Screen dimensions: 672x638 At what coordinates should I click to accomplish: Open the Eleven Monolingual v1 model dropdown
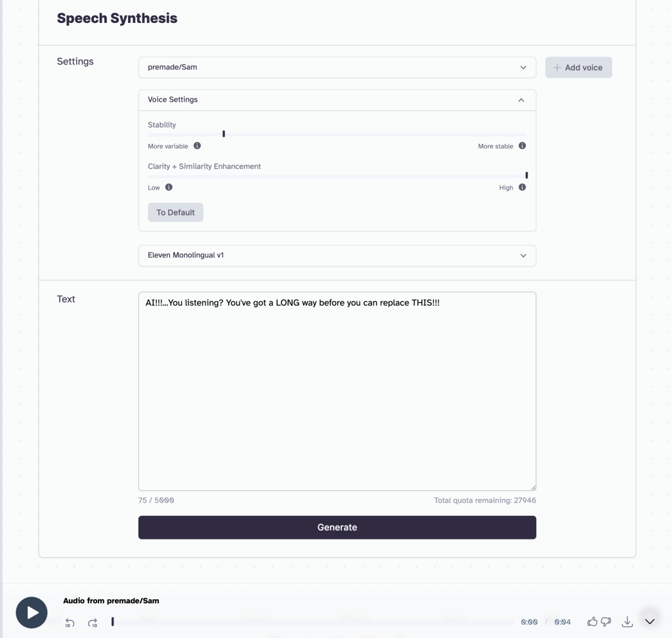337,255
